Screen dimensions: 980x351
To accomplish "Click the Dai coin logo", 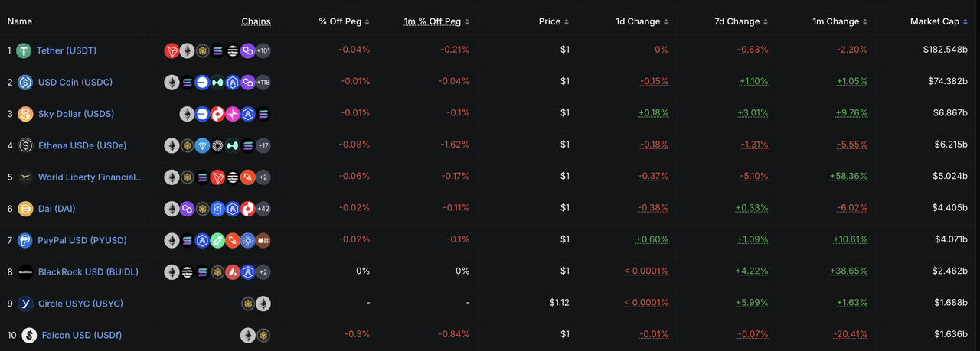I will [x=25, y=209].
